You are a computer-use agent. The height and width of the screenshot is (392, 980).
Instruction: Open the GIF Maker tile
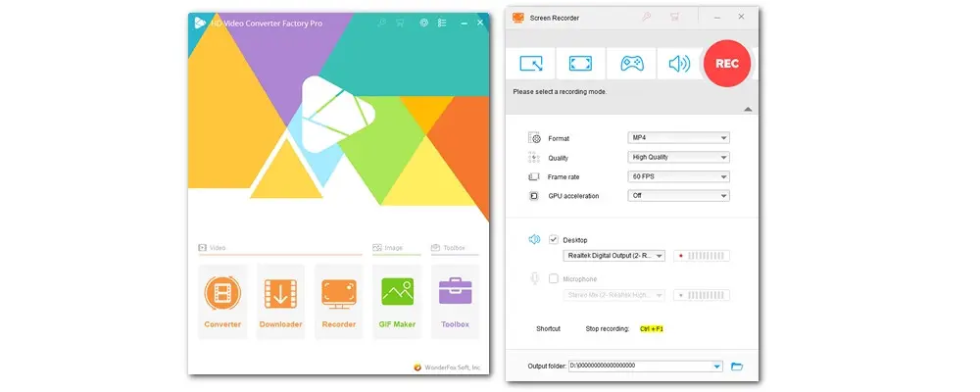(397, 301)
